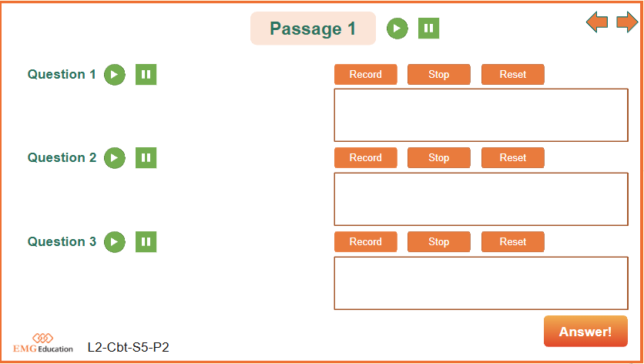
Task: Focus the Question 3 answer text box
Action: coord(481,283)
